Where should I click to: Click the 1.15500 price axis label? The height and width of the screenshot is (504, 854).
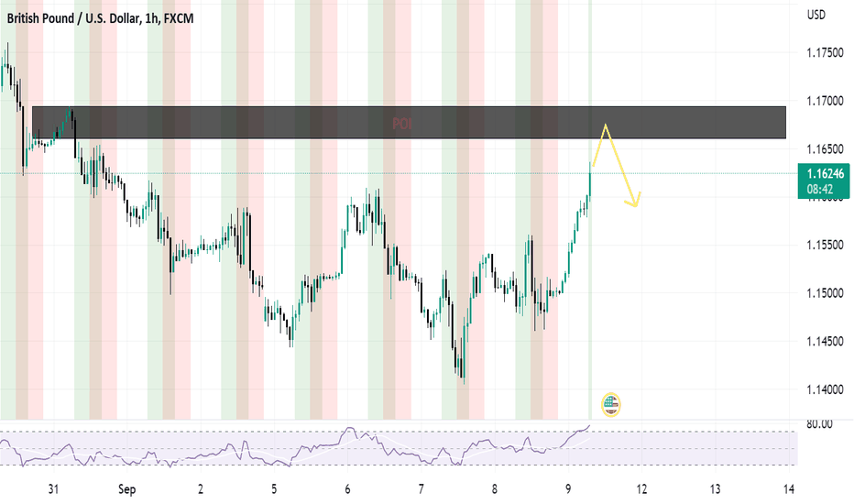(825, 246)
